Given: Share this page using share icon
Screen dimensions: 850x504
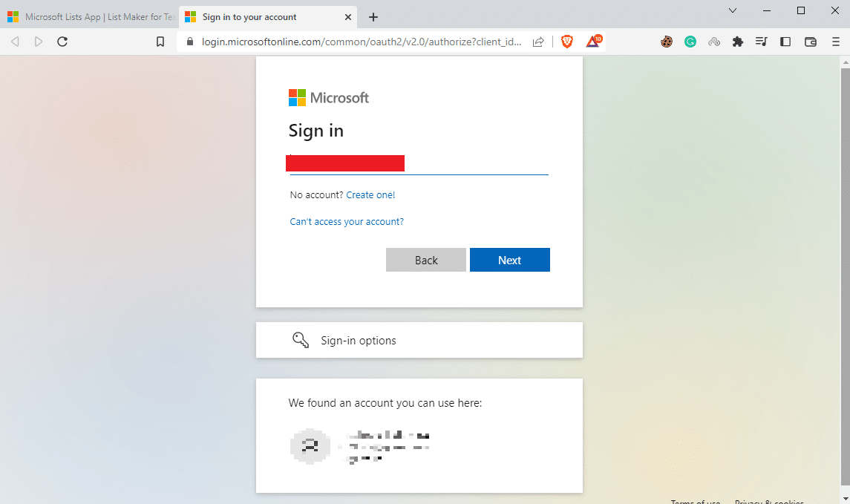Looking at the screenshot, I should click(x=538, y=42).
